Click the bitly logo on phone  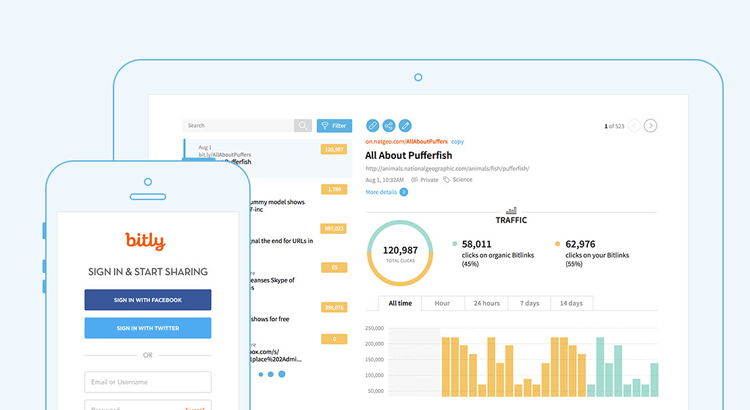coord(145,241)
